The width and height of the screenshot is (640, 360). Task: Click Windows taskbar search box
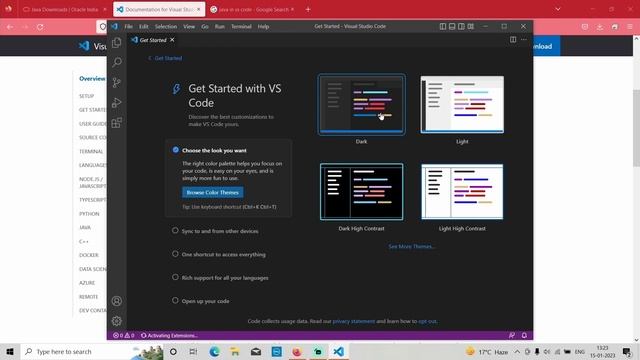click(x=92, y=351)
